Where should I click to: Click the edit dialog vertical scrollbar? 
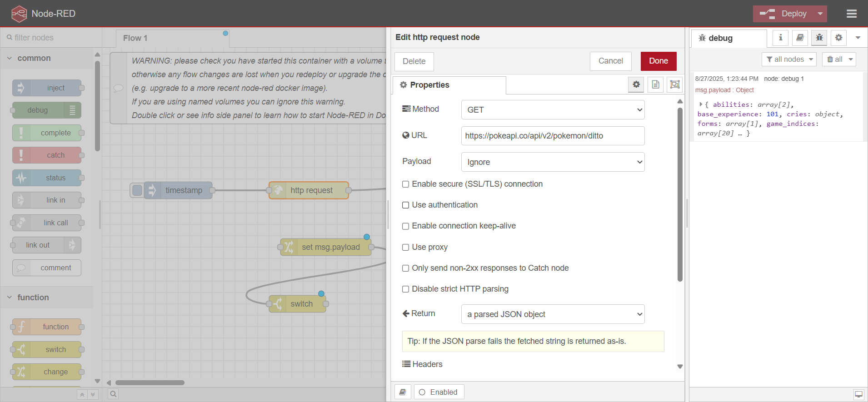[680, 194]
